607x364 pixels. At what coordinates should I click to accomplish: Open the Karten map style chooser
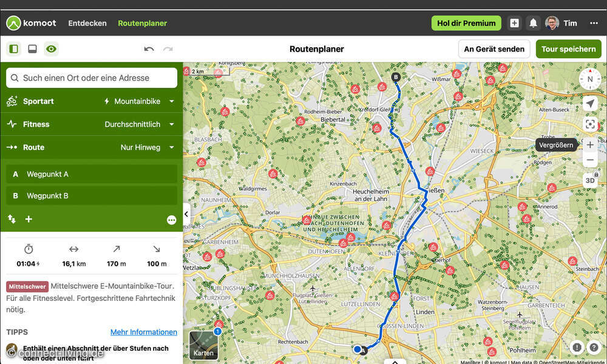[x=203, y=343]
